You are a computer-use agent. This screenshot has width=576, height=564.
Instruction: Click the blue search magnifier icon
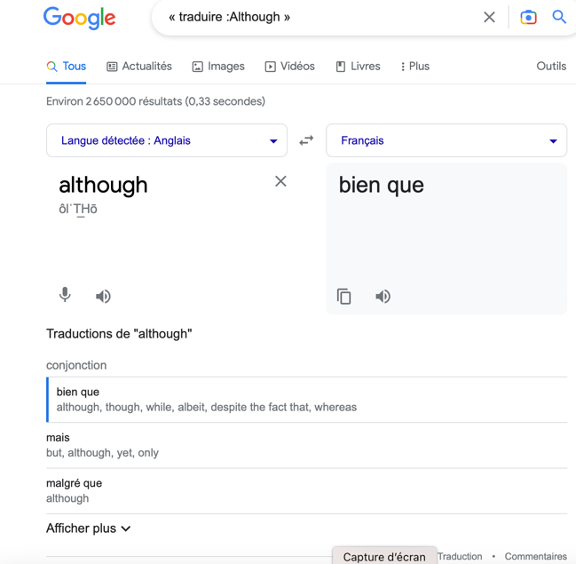coord(559,17)
